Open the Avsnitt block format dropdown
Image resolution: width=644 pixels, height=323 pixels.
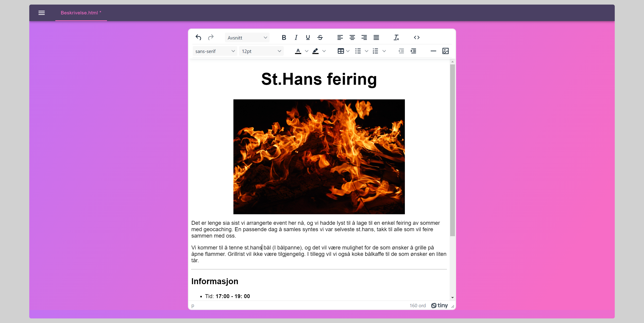click(247, 38)
